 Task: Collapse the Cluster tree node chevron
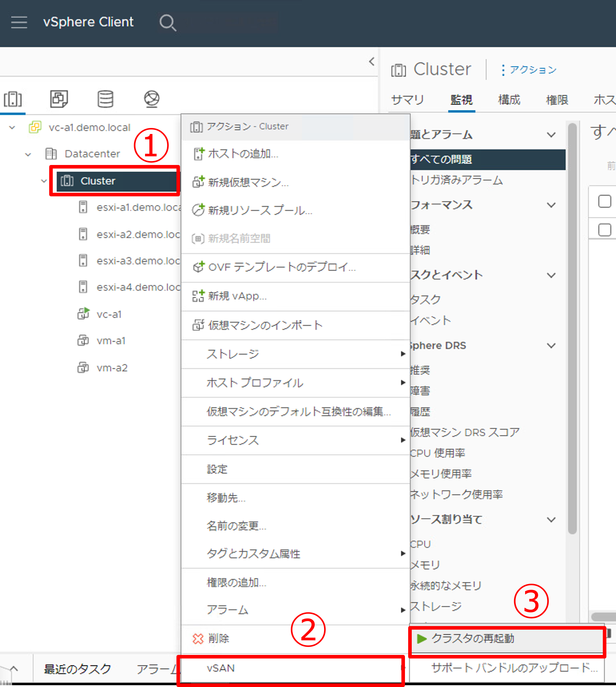click(44, 181)
